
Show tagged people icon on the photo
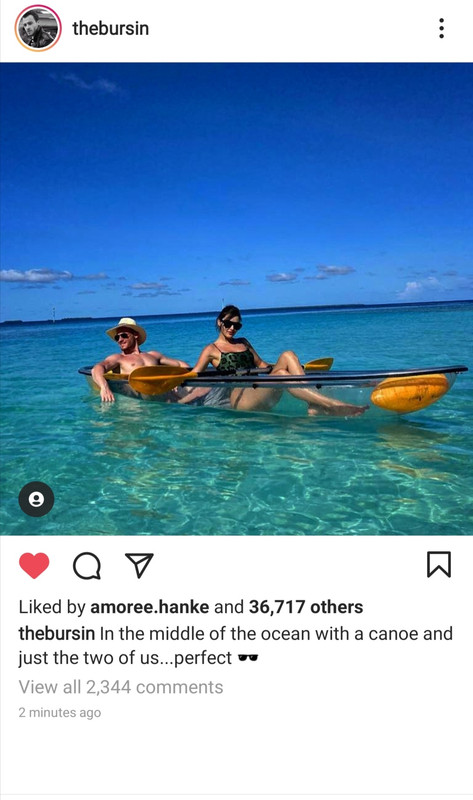point(36,499)
